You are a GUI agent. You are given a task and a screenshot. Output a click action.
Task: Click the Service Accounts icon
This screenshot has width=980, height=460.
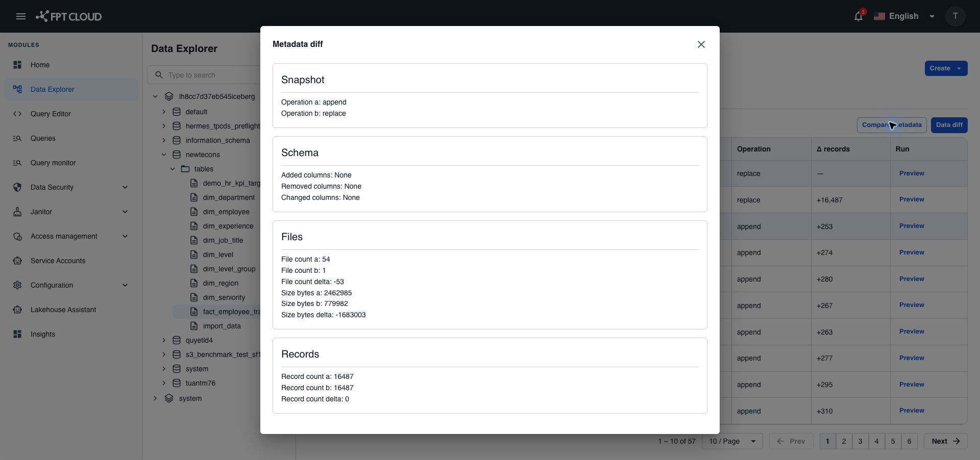[x=17, y=261]
